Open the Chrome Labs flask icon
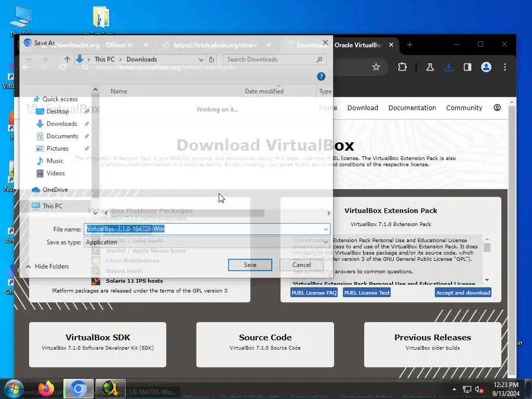The width and height of the screenshot is (532, 399). point(430,67)
